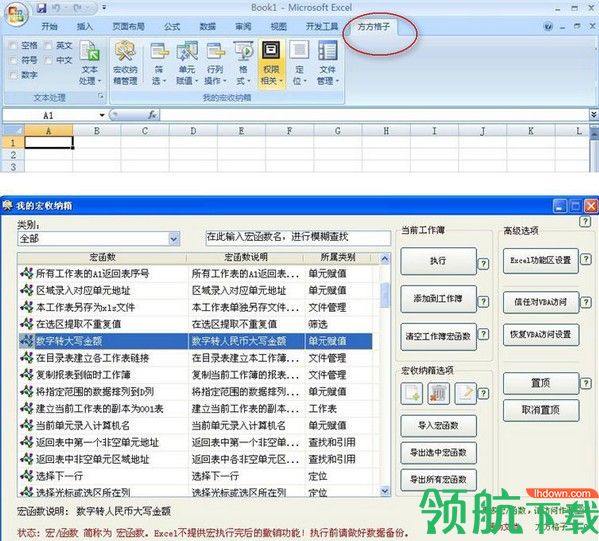Click the 导入宏函数 button
This screenshot has height=541, width=599.
tap(438, 425)
